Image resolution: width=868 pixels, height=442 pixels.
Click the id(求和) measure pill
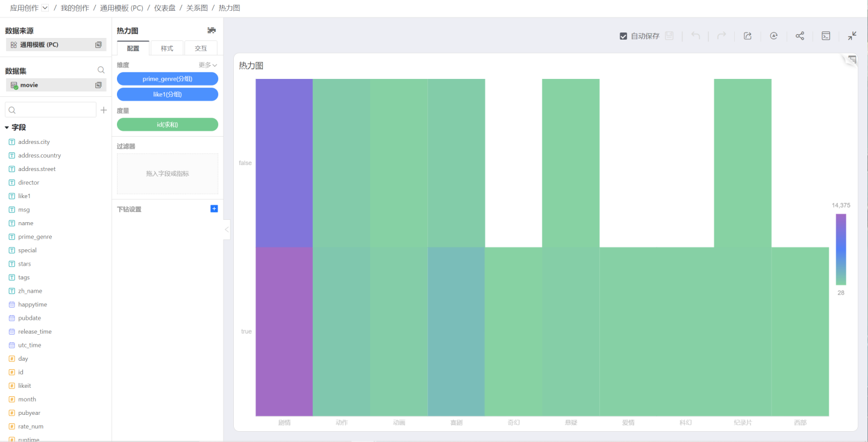pyautogui.click(x=168, y=125)
